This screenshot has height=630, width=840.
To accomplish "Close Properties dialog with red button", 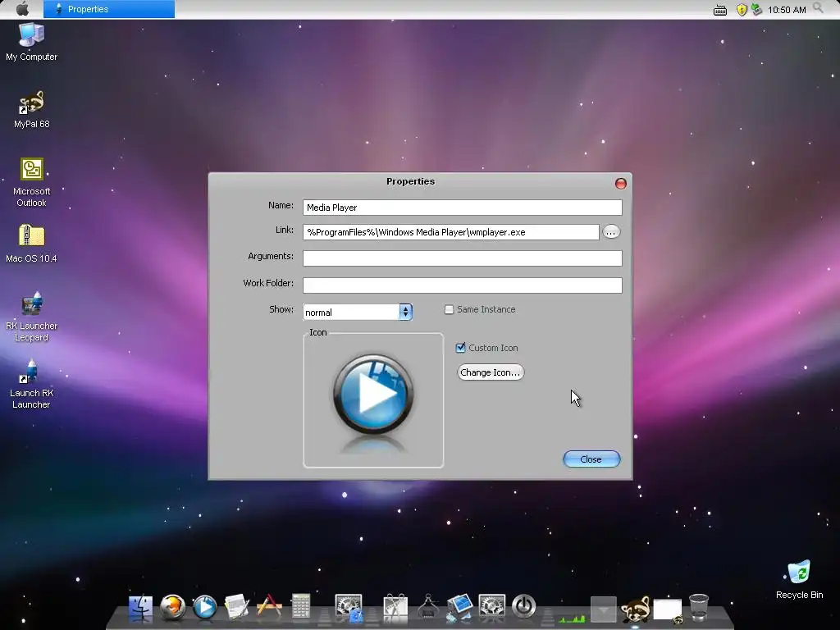I will (x=620, y=184).
